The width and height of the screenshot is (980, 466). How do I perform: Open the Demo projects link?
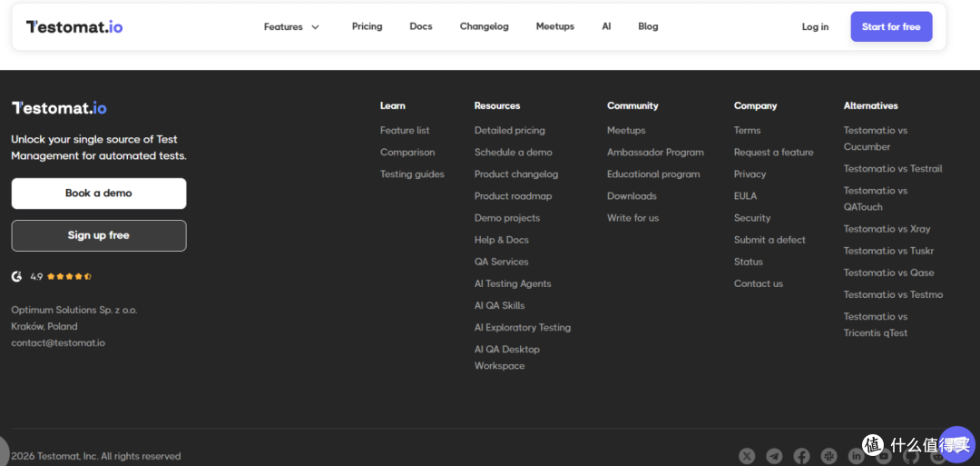[507, 218]
